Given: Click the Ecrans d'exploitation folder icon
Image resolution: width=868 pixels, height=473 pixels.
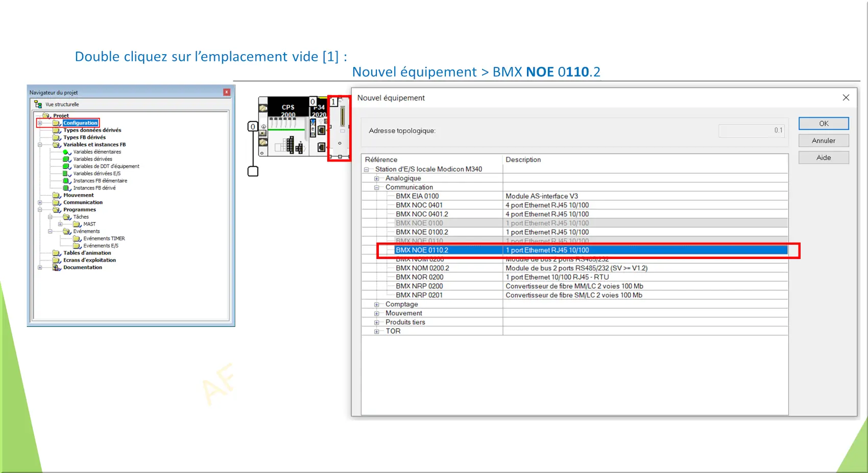Looking at the screenshot, I should coord(57,260).
